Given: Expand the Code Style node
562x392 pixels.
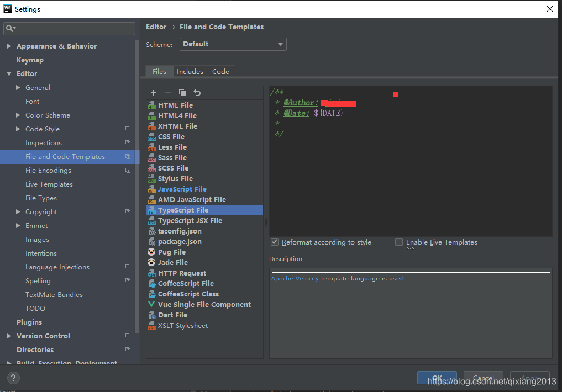Looking at the screenshot, I should point(18,129).
